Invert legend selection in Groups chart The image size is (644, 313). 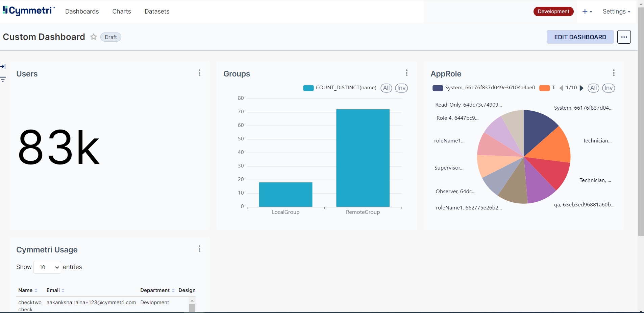click(401, 88)
